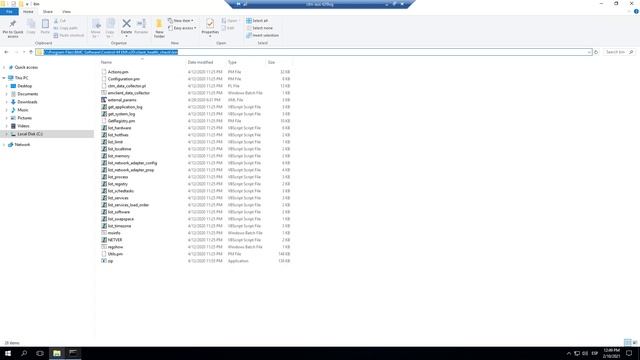Open the Windows Start menu
Viewport: 640px width, 360px height.
tap(8, 353)
